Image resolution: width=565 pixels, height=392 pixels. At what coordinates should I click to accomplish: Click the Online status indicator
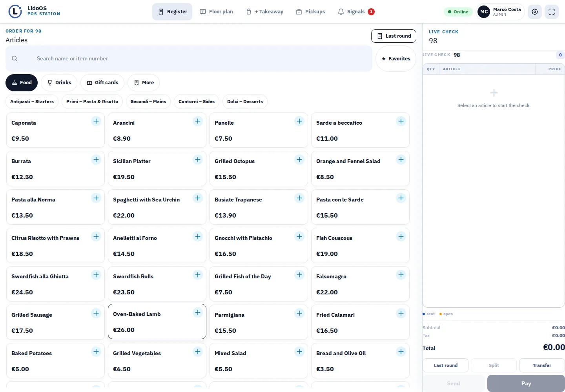(458, 12)
